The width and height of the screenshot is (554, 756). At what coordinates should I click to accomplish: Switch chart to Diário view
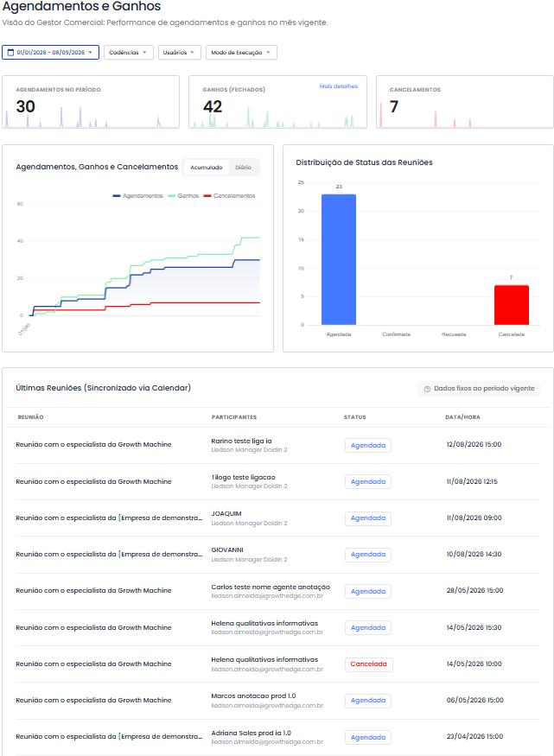243,168
